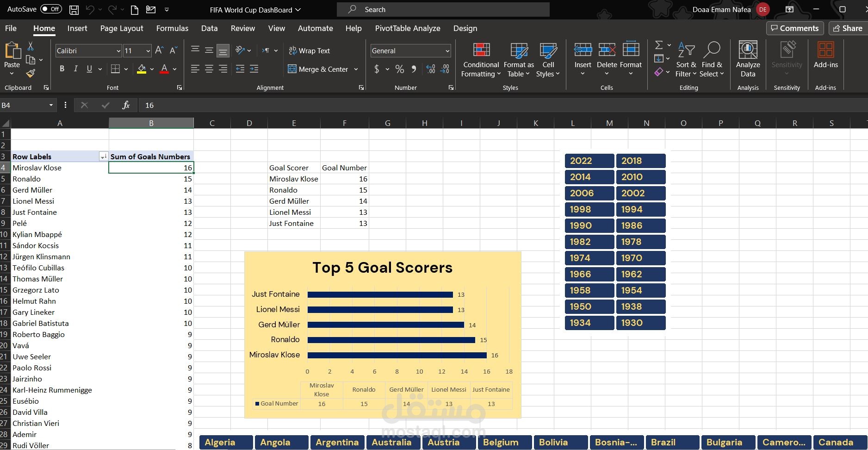Switch to the Design tab
Image resolution: width=868 pixels, height=450 pixels.
point(465,28)
